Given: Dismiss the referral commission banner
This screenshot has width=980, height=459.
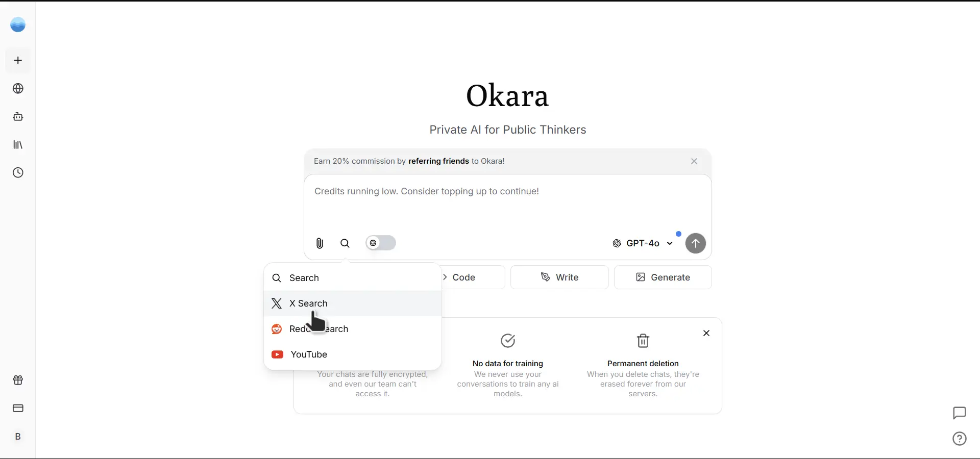Looking at the screenshot, I should (694, 161).
